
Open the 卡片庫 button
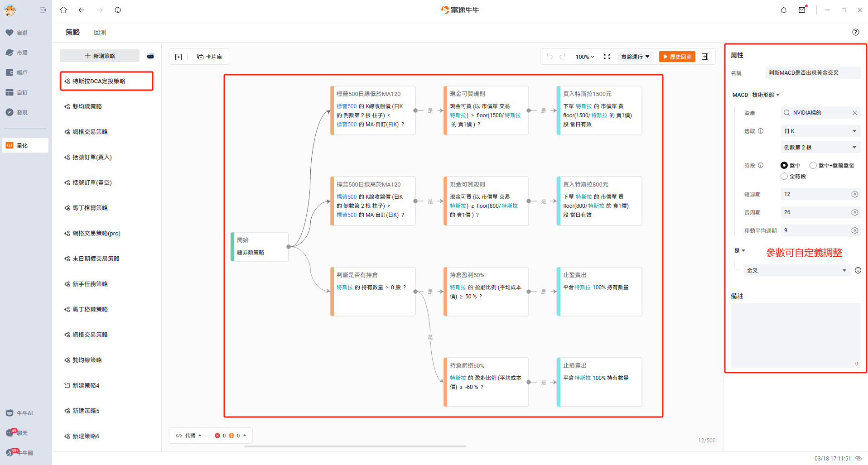(x=210, y=57)
